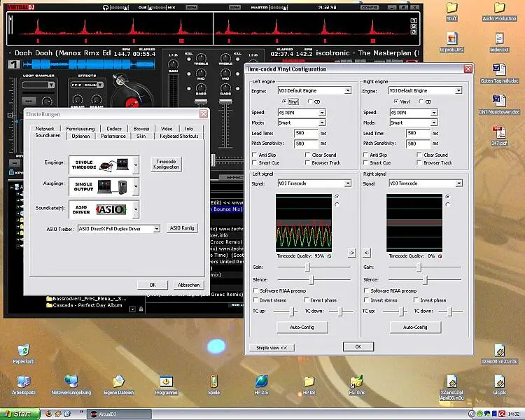This screenshot has height=420, width=525.
Task: Open the Spiele desktop icon
Action: coord(213,381)
